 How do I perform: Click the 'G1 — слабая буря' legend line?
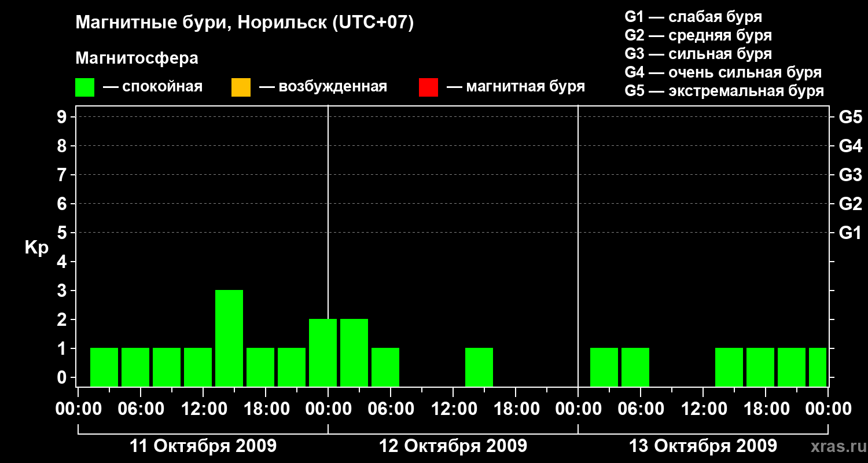(693, 17)
